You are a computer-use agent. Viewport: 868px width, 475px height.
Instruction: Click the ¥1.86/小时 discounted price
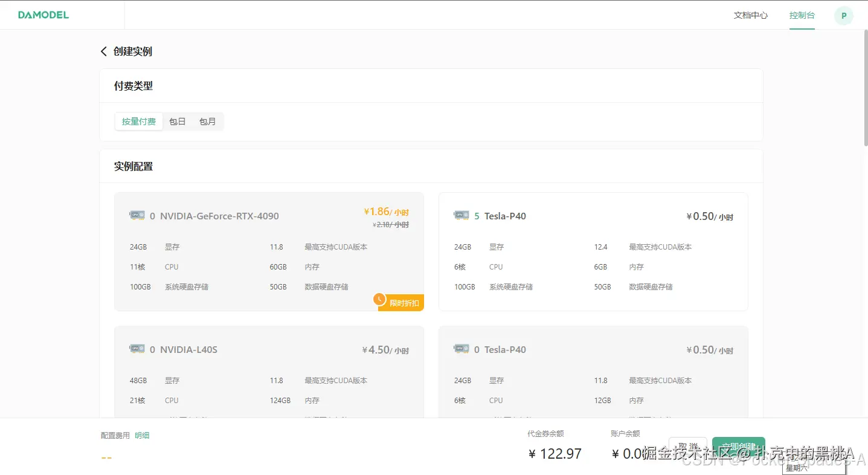(x=386, y=212)
